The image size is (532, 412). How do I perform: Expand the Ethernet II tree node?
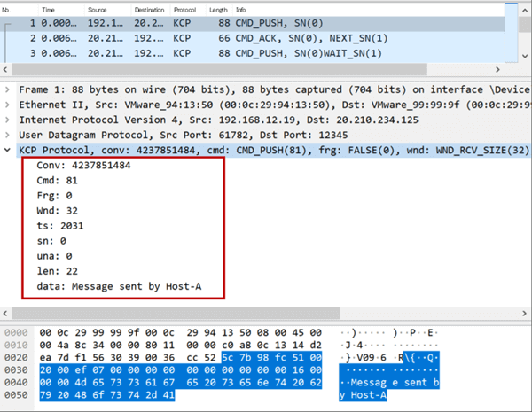pos(7,105)
